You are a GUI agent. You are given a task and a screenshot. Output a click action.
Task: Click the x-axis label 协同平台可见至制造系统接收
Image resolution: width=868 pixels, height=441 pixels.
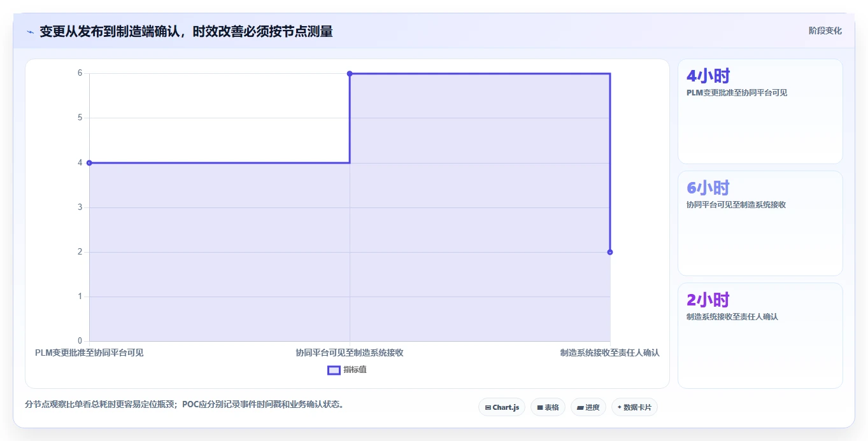[350, 353]
